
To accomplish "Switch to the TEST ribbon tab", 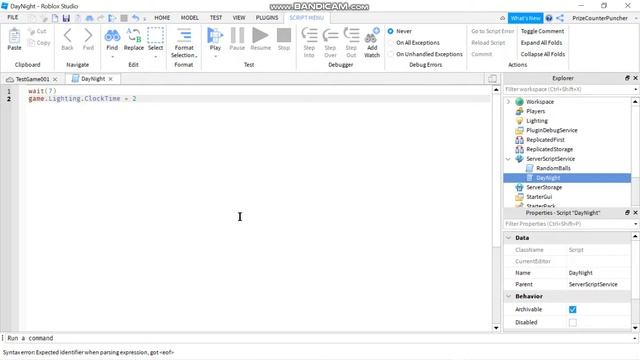I will click(216, 18).
